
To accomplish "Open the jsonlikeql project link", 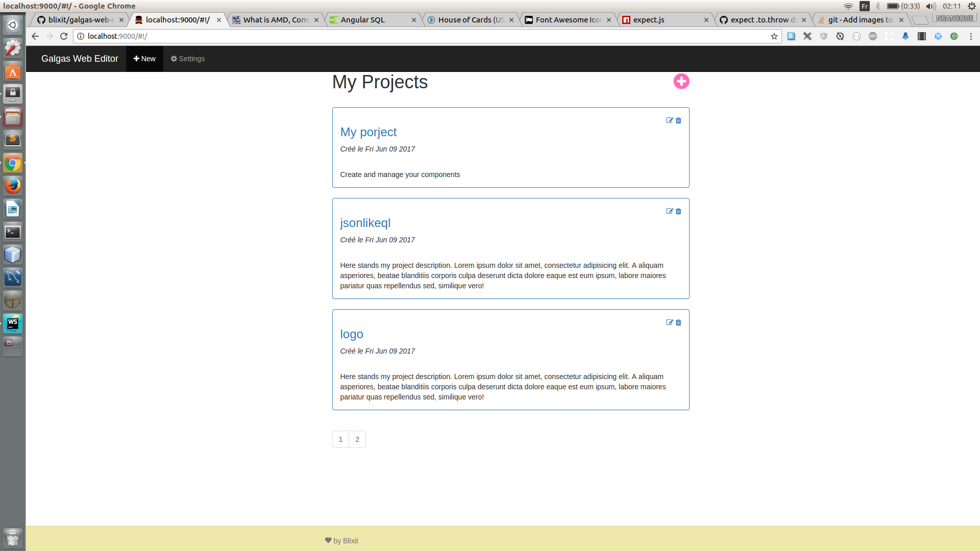I will (365, 223).
